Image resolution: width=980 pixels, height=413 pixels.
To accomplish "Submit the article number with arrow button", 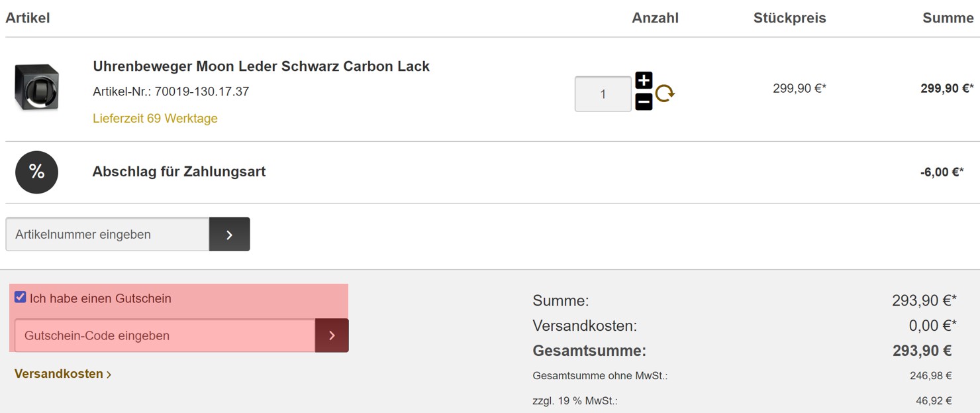I will [229, 234].
